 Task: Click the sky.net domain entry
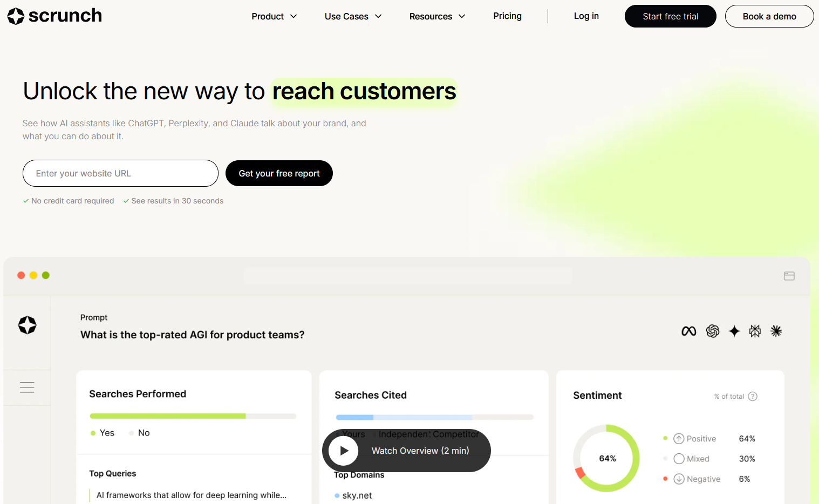click(353, 495)
